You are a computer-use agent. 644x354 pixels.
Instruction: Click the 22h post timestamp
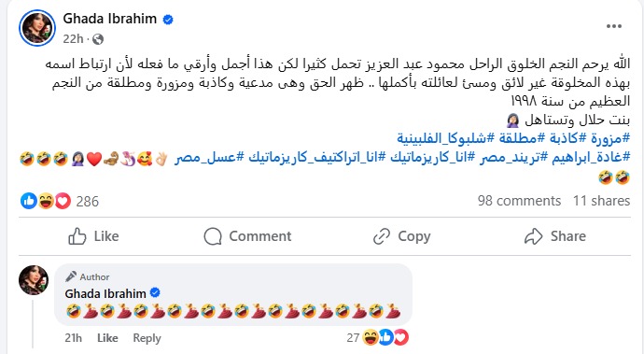pos(73,39)
